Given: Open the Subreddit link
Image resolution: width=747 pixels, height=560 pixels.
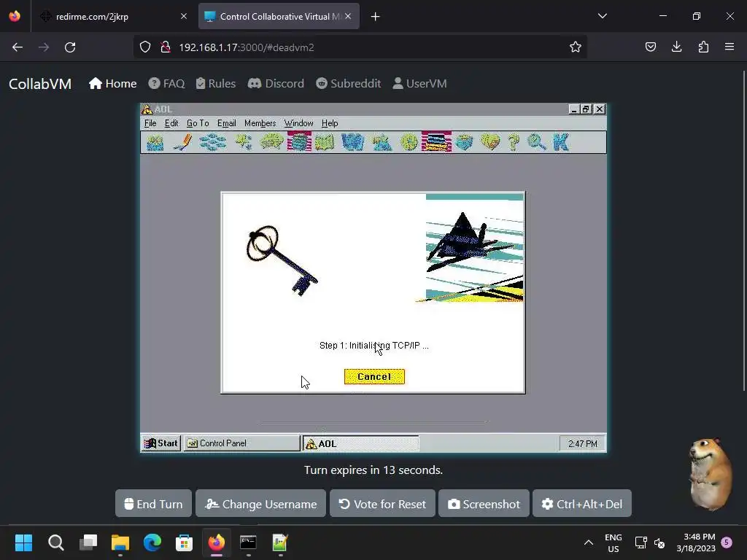Looking at the screenshot, I should 348,84.
